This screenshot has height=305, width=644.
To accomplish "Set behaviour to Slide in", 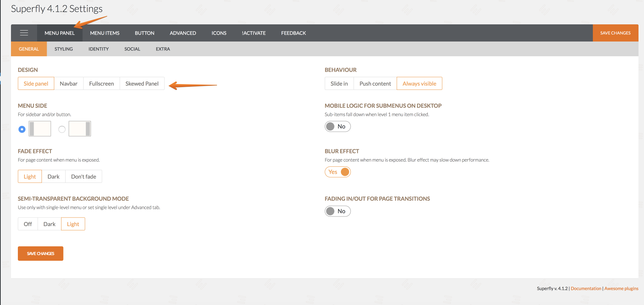I will tap(339, 83).
